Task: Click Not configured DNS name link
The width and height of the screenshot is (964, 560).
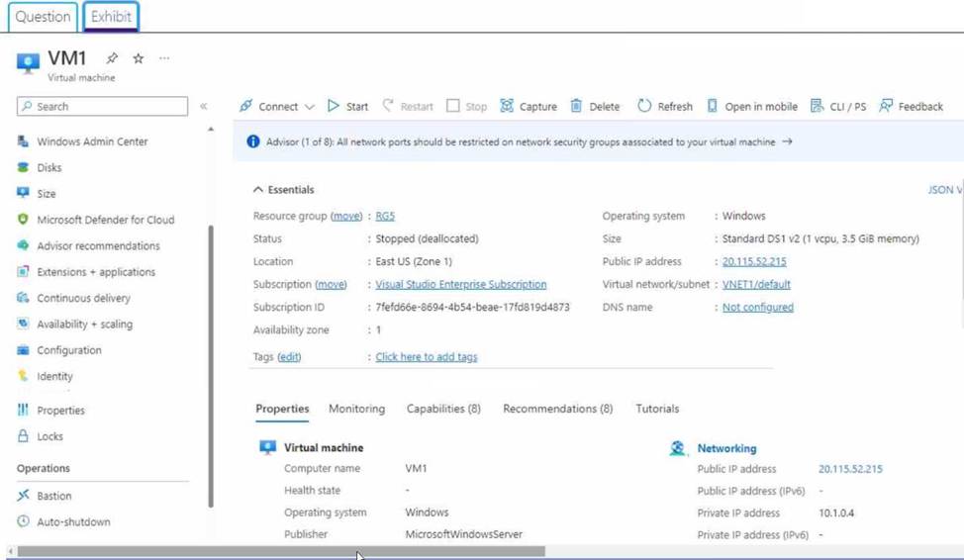Action: click(x=758, y=308)
